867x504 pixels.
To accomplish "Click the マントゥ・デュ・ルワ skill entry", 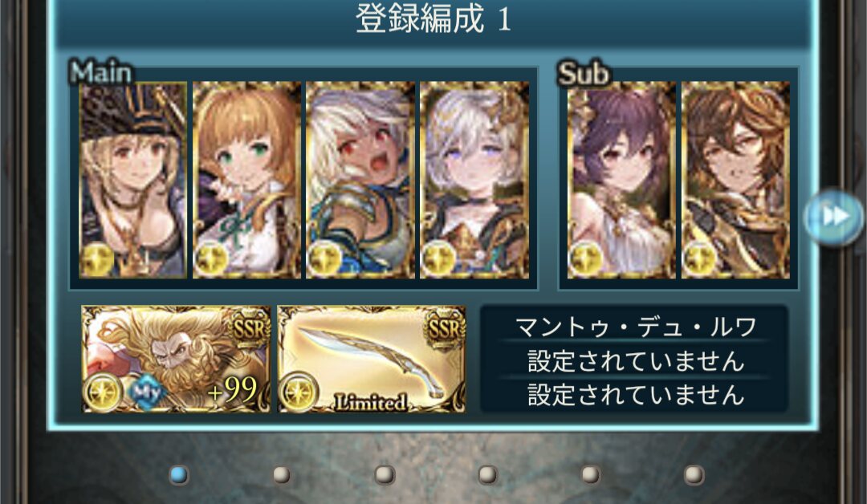I will [x=634, y=326].
